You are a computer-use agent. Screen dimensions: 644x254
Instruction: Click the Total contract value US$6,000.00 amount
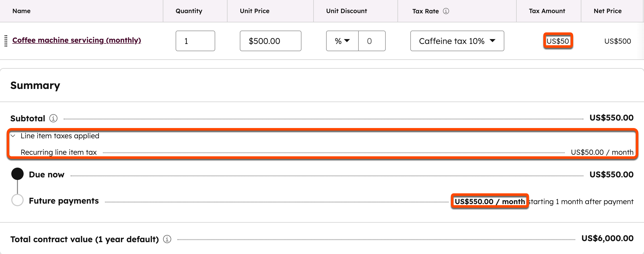click(x=607, y=239)
